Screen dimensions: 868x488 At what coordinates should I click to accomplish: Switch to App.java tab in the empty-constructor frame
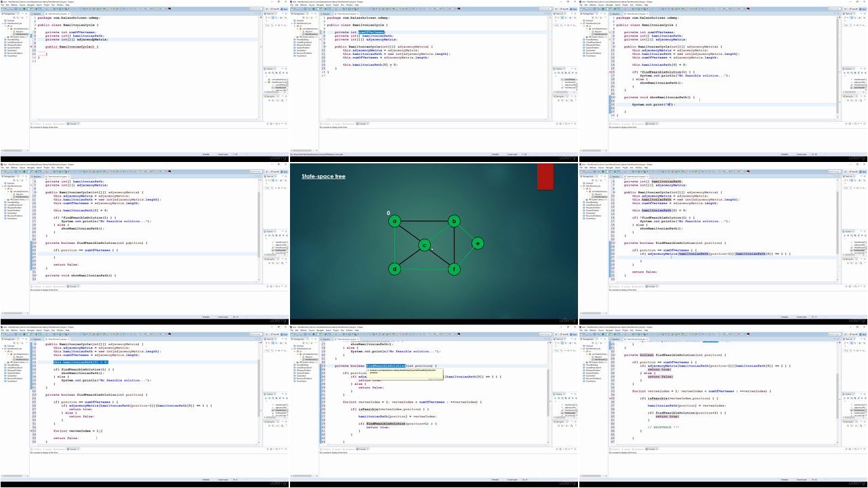(x=38, y=13)
